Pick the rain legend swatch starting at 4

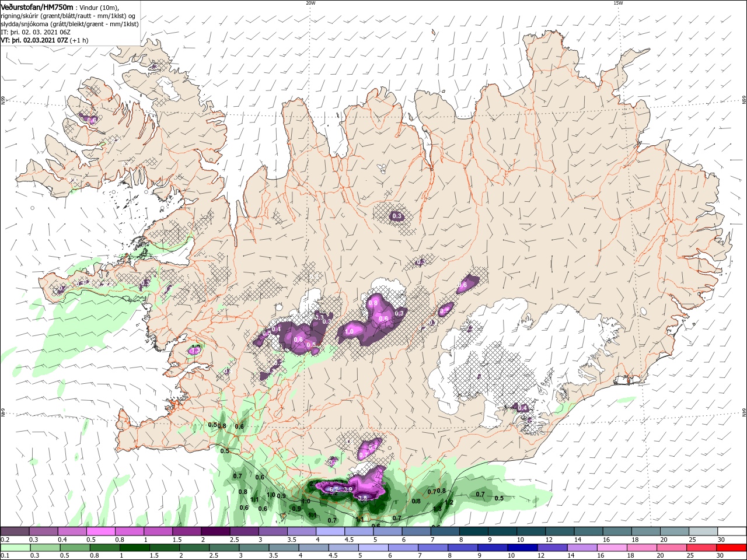(x=313, y=548)
